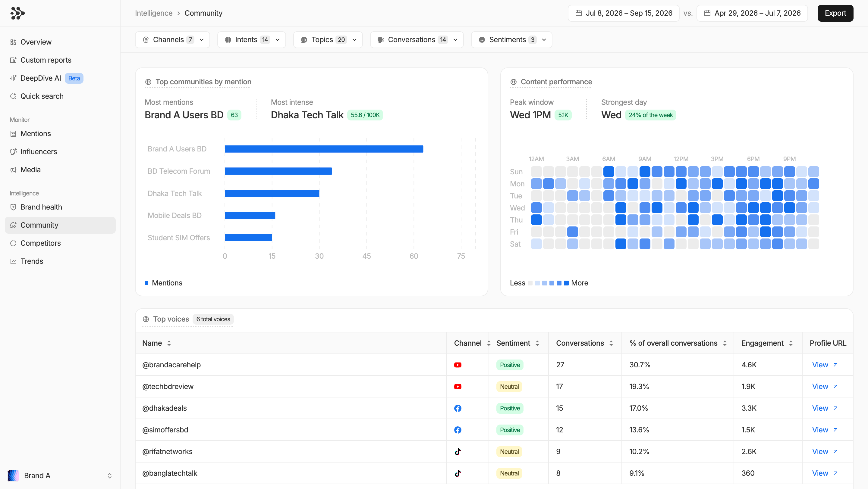This screenshot has height=489, width=868.
Task: Navigate to Custom reports
Action: pos(60,60)
